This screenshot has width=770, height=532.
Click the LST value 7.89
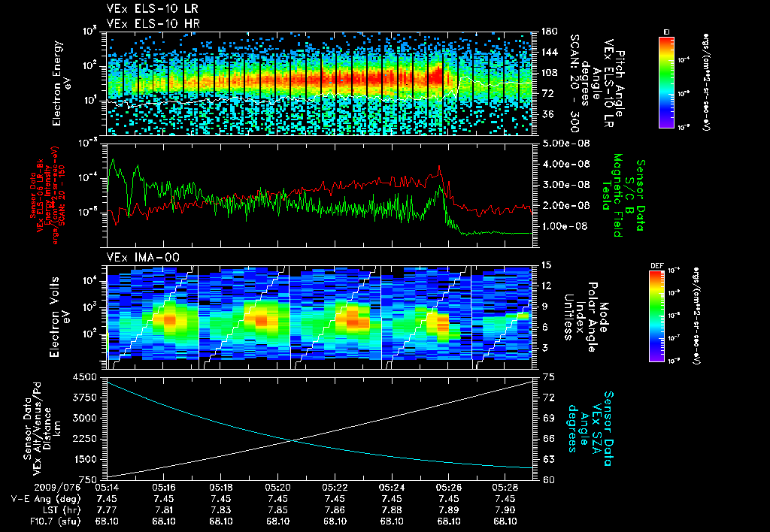pyautogui.click(x=449, y=510)
